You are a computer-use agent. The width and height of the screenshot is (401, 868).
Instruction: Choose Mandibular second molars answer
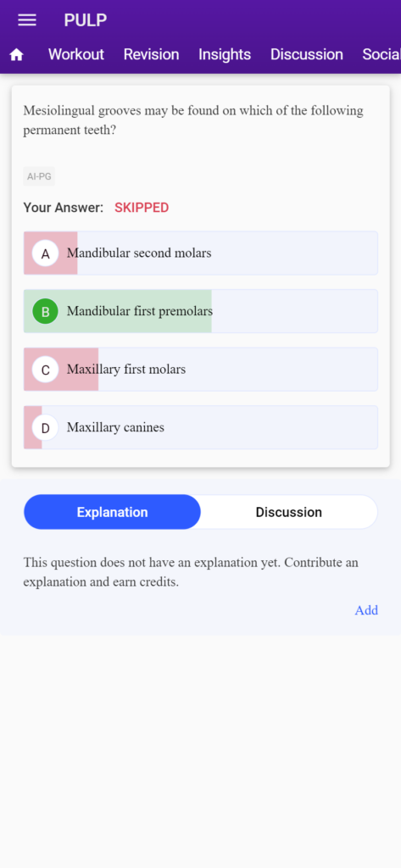(x=200, y=253)
